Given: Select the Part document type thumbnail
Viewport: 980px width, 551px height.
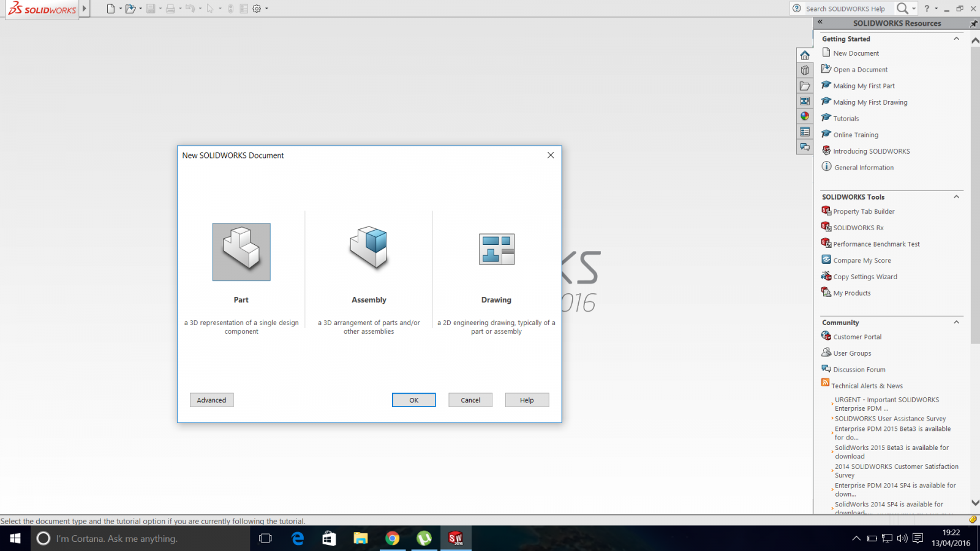Looking at the screenshot, I should point(241,252).
